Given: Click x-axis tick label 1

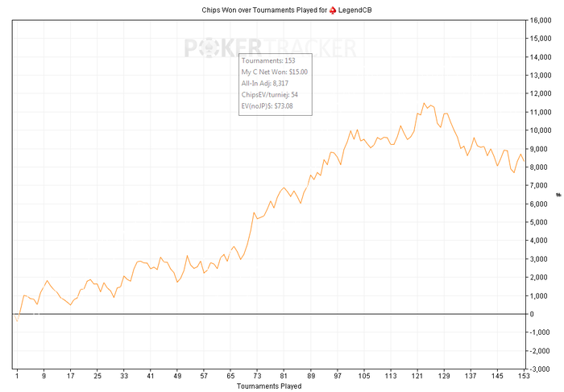Looking at the screenshot, I should pyautogui.click(x=17, y=376).
